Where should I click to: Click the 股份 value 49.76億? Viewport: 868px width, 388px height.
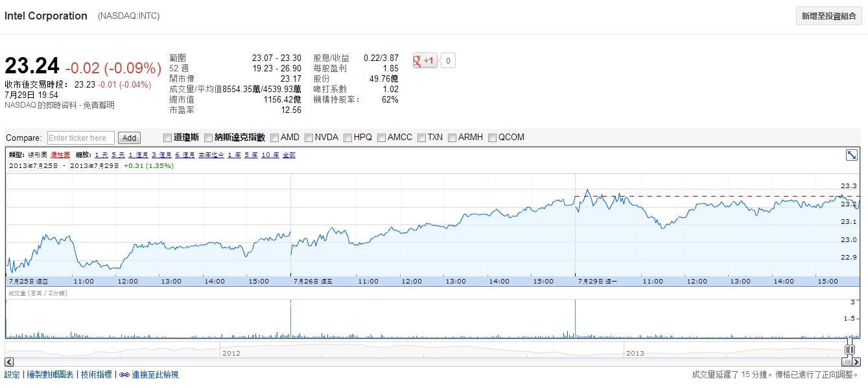(384, 79)
